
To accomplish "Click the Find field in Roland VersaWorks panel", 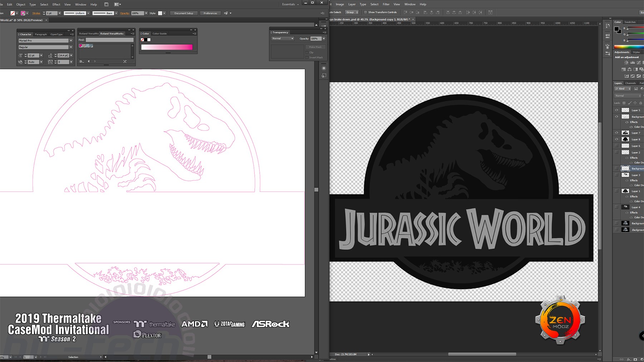I will click(109, 40).
